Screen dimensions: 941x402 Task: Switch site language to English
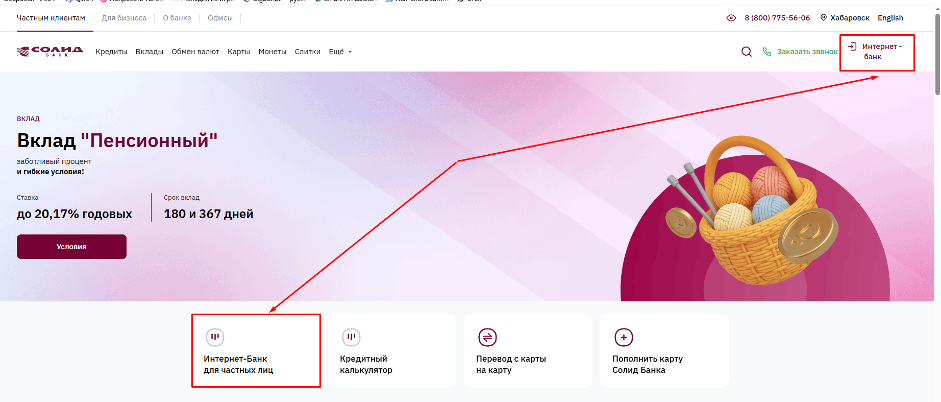coord(890,18)
